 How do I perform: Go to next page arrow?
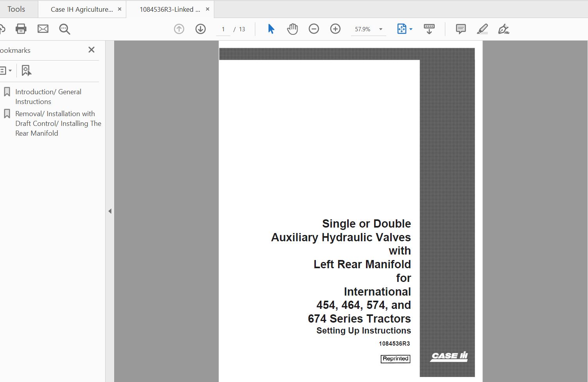201,29
